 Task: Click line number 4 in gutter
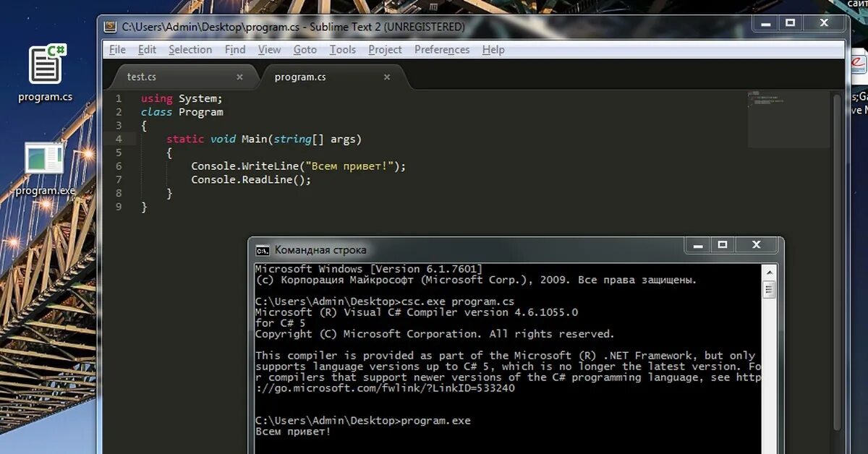[x=119, y=139]
